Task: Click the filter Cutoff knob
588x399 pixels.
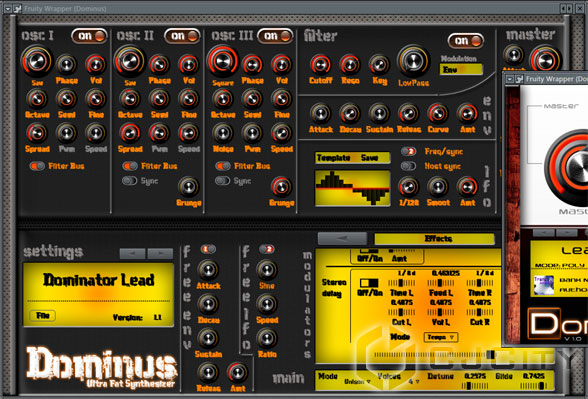Action: [x=321, y=64]
